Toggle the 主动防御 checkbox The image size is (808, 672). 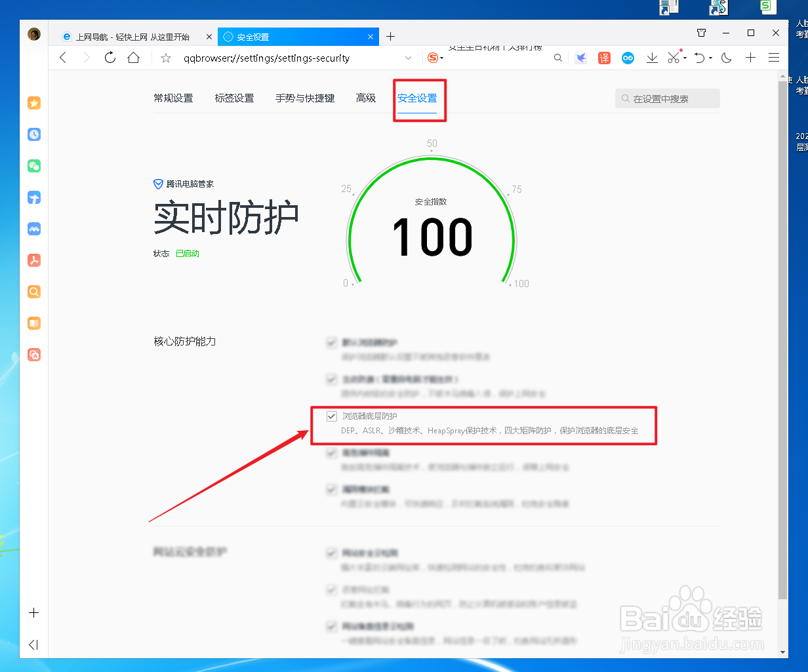tap(332, 379)
